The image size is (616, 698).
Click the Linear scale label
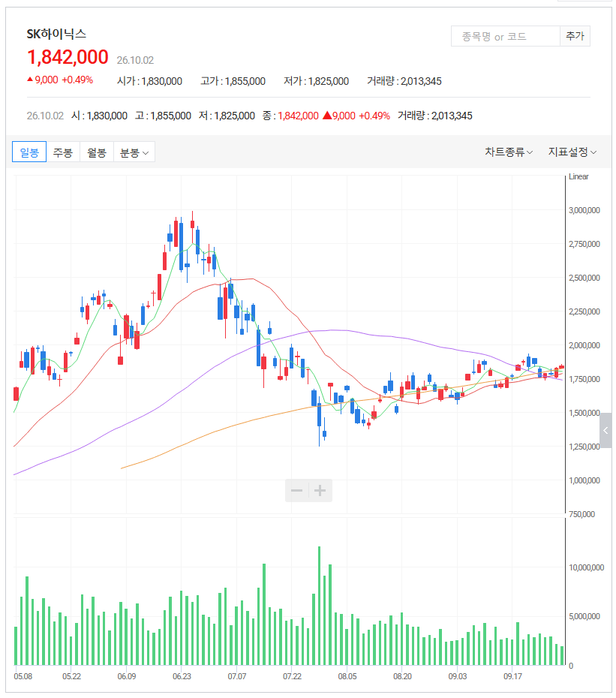pos(578,176)
